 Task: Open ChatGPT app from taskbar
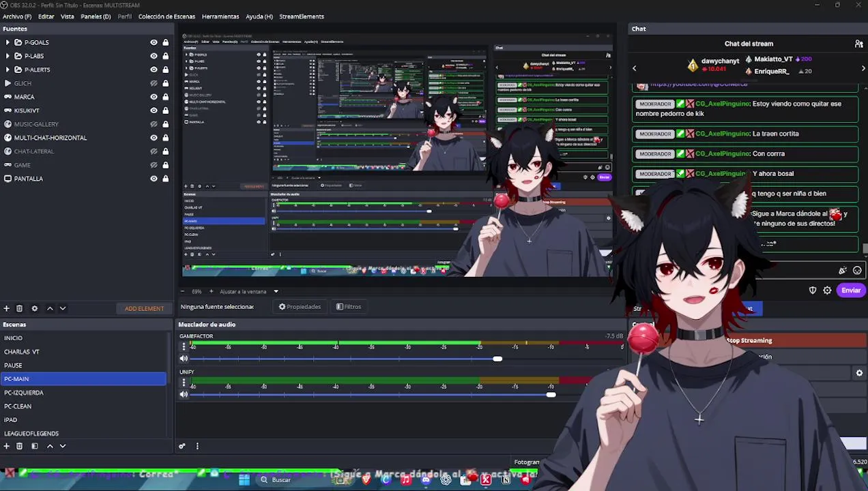click(x=446, y=479)
